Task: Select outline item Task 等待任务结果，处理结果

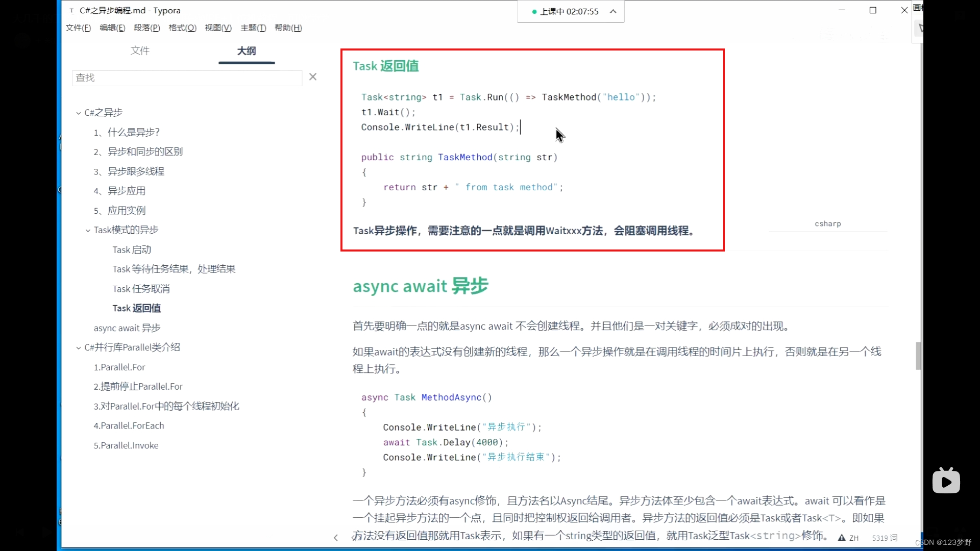Action: click(x=174, y=269)
